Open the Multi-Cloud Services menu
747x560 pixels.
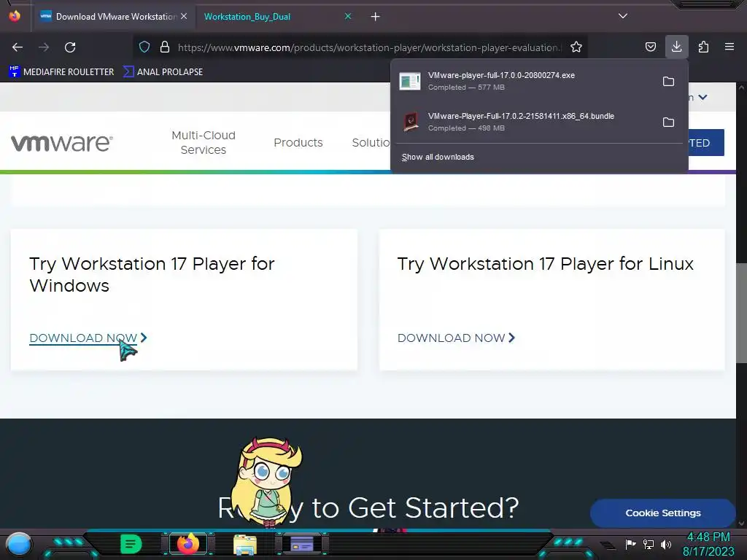pos(204,142)
